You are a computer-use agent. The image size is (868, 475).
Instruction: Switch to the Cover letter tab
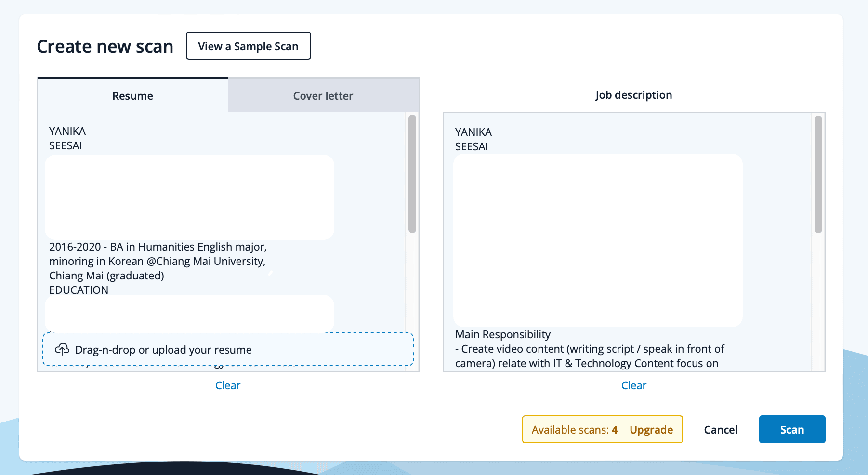click(x=323, y=96)
